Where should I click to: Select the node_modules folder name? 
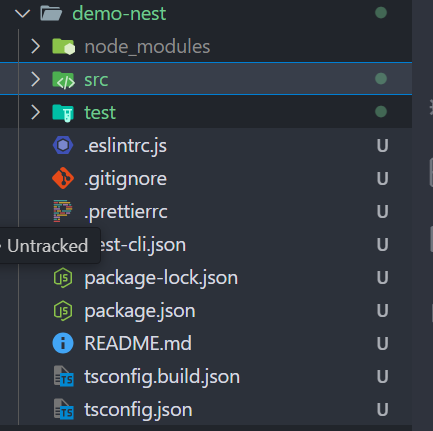147,47
